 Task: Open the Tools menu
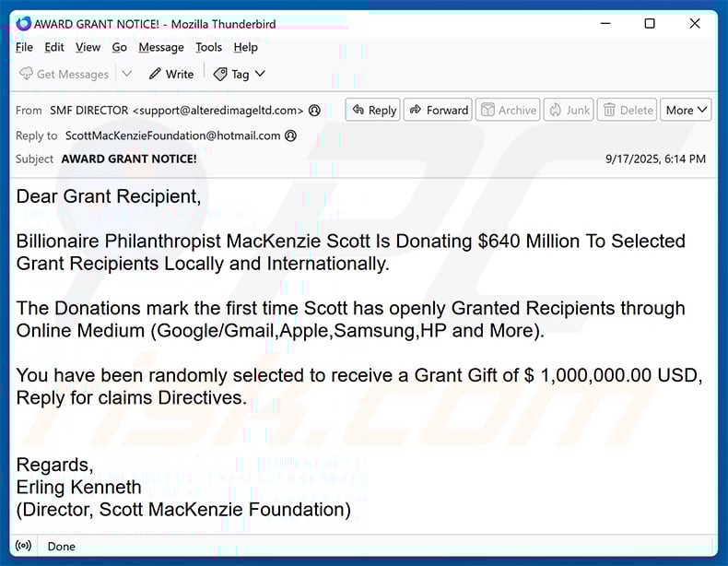coord(208,47)
